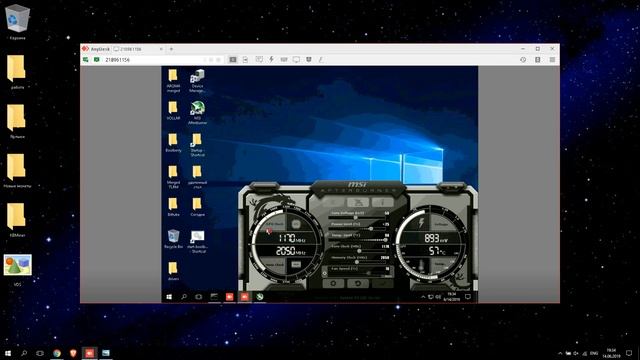Click local Windows Start button
Screen dimensions: 640x360
tap(8, 353)
